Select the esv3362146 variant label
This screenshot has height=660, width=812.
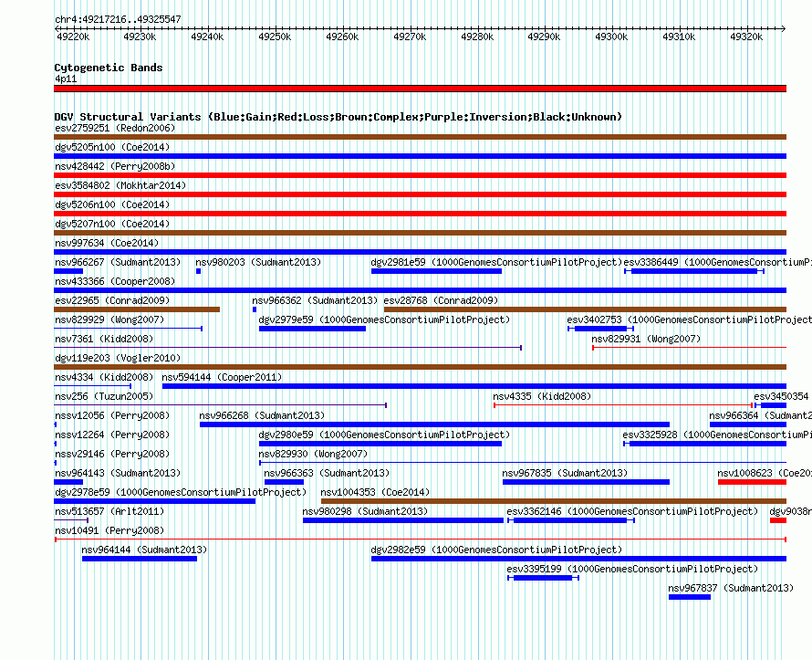[x=632, y=511]
